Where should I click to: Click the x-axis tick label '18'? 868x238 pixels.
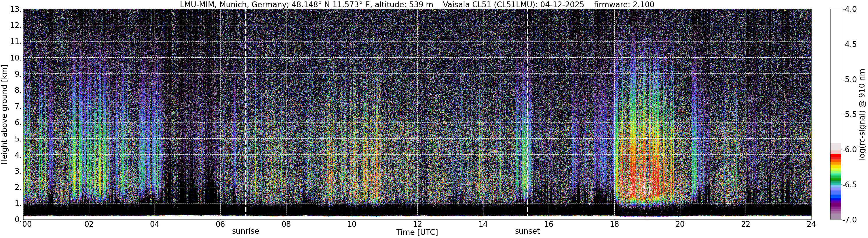coord(614,224)
